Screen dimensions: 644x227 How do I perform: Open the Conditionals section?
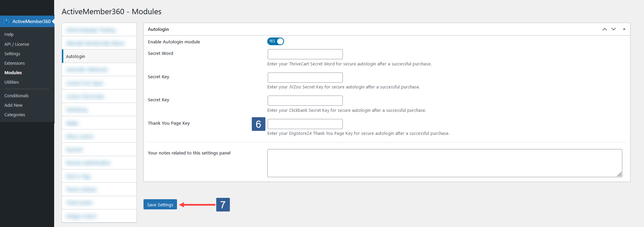pos(16,96)
